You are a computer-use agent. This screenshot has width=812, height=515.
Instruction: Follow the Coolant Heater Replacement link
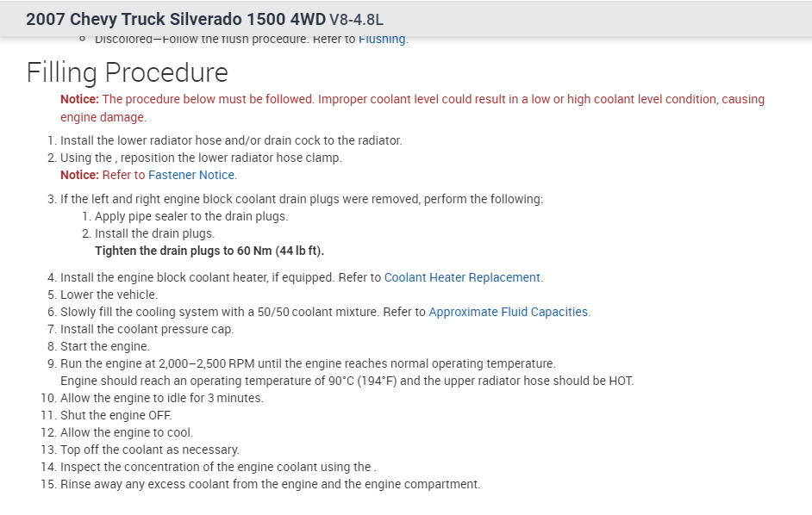[x=463, y=277]
